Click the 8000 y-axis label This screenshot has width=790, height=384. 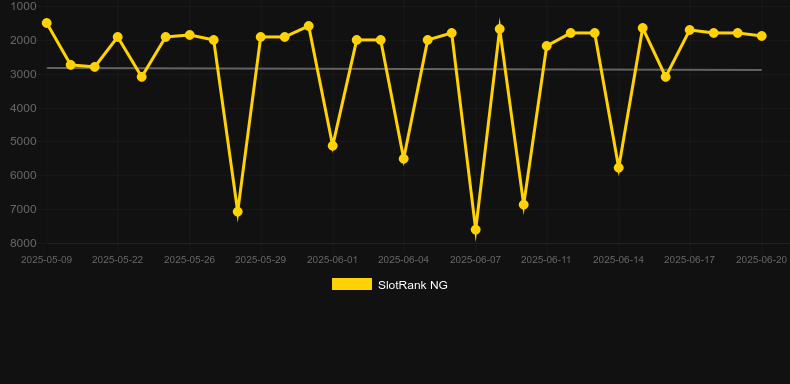point(23,243)
